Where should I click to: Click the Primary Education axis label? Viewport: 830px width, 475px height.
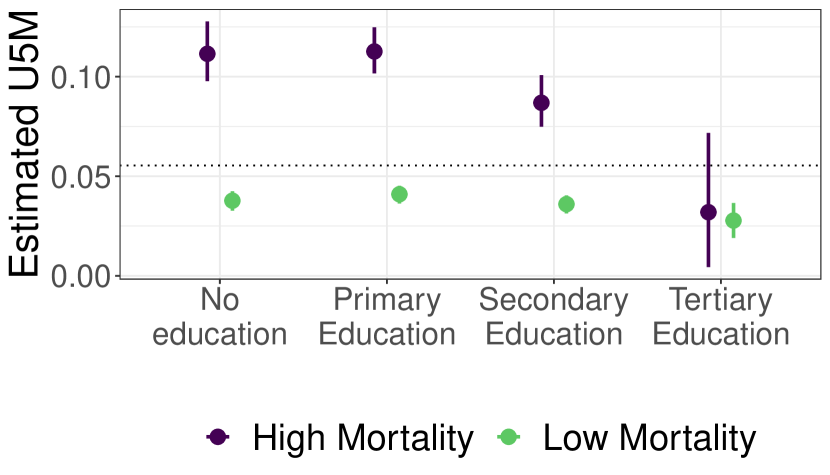(x=387, y=317)
